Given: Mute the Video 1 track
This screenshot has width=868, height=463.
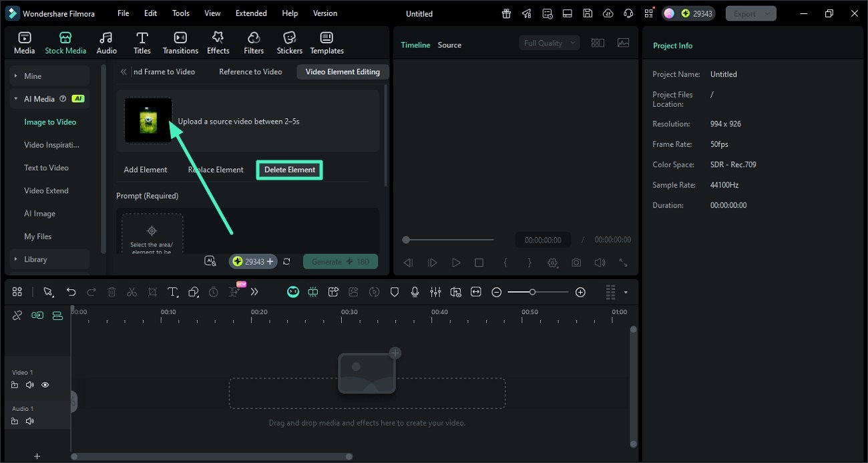Looking at the screenshot, I should click(x=30, y=385).
